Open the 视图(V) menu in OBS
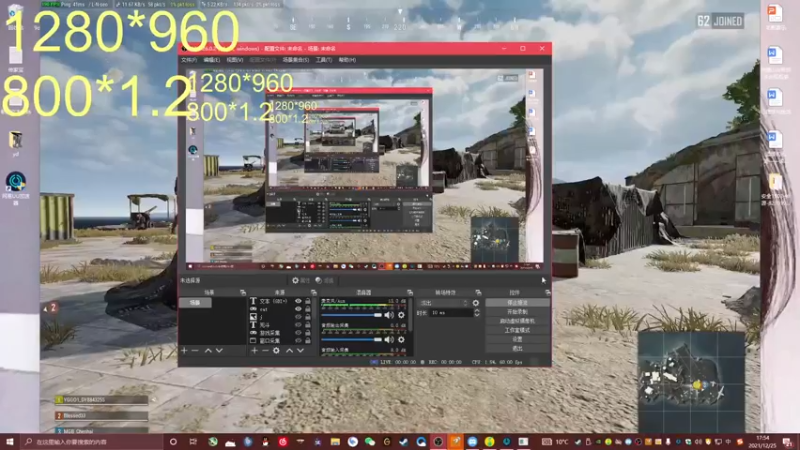Screen dimensions: 800x450 pyautogui.click(x=235, y=60)
